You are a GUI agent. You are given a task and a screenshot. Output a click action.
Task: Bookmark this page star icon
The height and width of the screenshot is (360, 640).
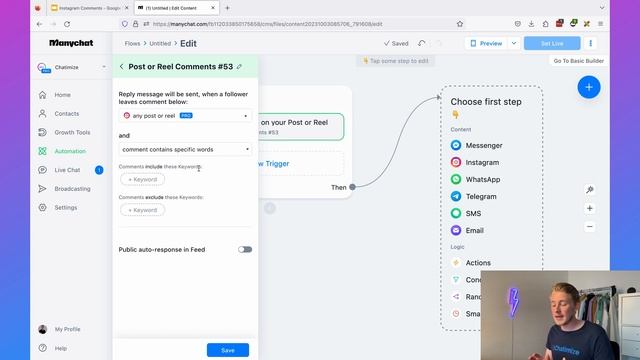click(460, 24)
